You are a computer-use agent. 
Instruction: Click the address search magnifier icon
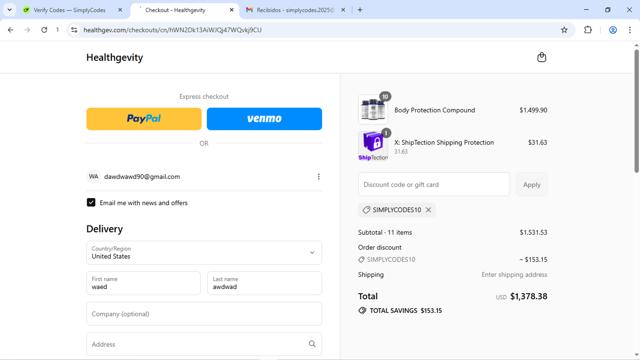click(312, 344)
